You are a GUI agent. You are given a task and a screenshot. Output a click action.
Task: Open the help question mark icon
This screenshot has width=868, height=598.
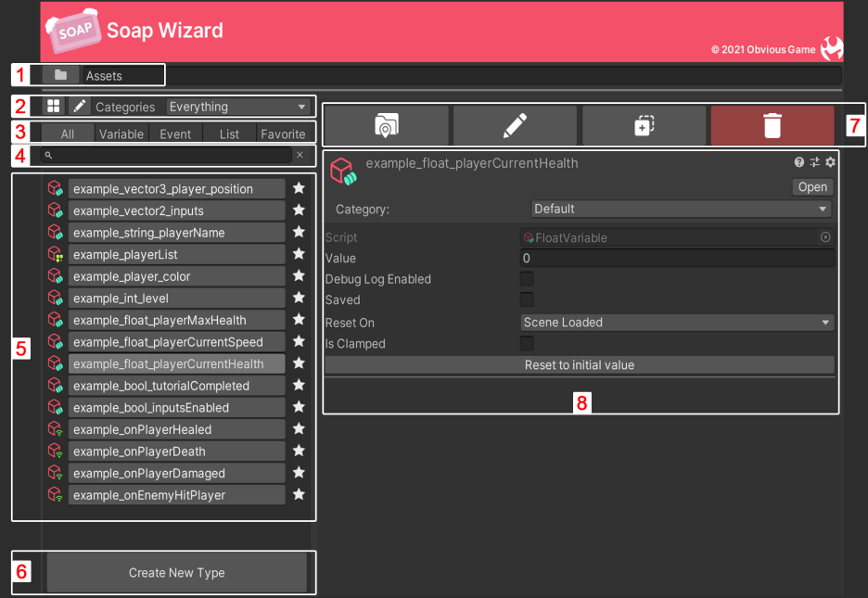point(798,162)
